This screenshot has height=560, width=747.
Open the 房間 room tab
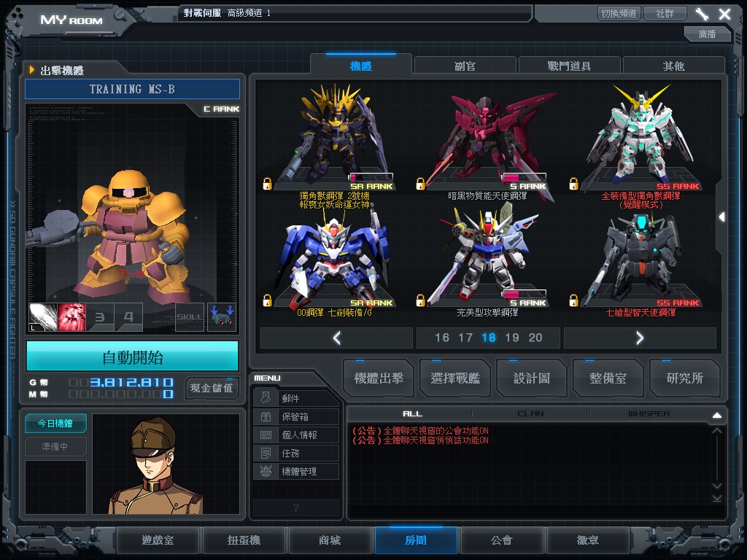(416, 540)
